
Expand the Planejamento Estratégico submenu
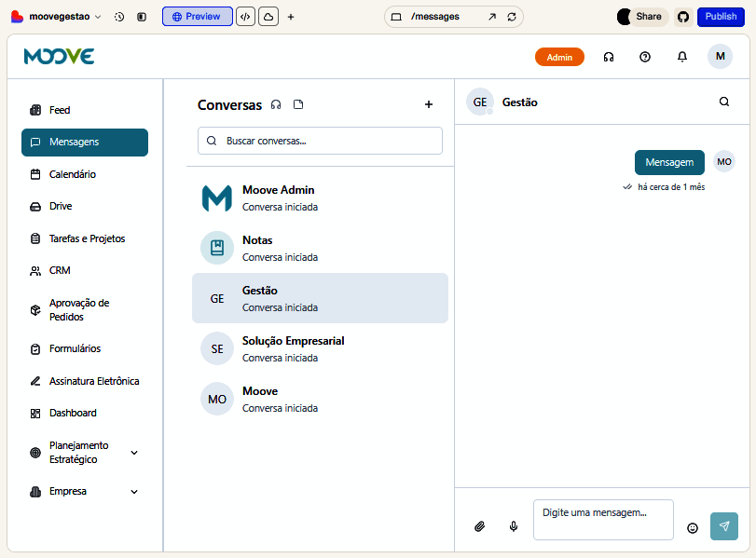click(x=134, y=453)
